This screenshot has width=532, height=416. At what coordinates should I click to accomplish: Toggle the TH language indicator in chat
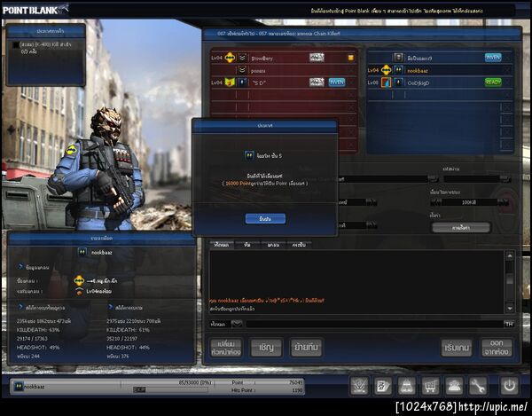pos(509,325)
